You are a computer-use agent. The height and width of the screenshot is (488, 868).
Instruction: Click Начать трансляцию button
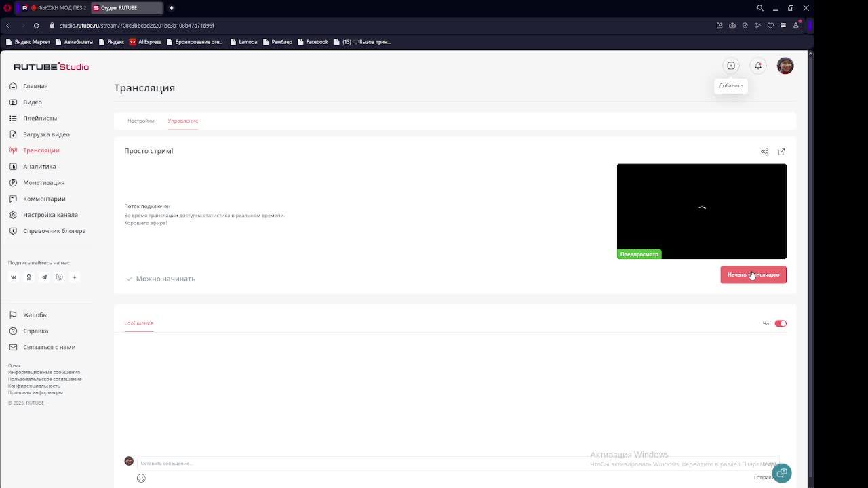point(753,274)
